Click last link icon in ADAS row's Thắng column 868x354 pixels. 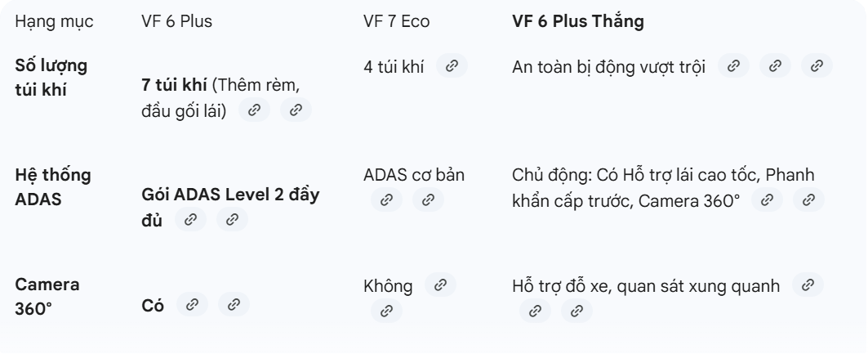(x=808, y=199)
